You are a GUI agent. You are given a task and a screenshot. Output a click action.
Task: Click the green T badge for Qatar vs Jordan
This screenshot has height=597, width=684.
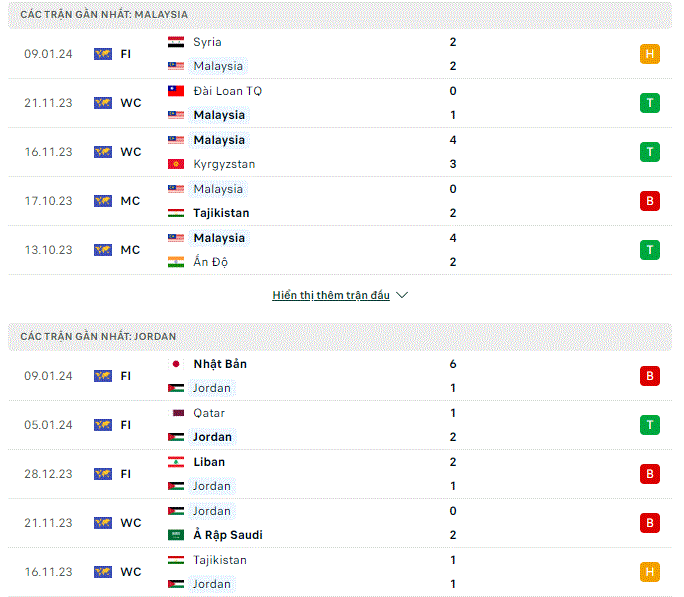point(650,425)
